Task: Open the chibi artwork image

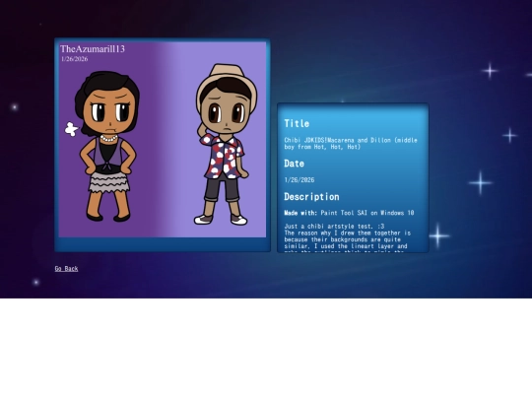Action: (x=163, y=140)
